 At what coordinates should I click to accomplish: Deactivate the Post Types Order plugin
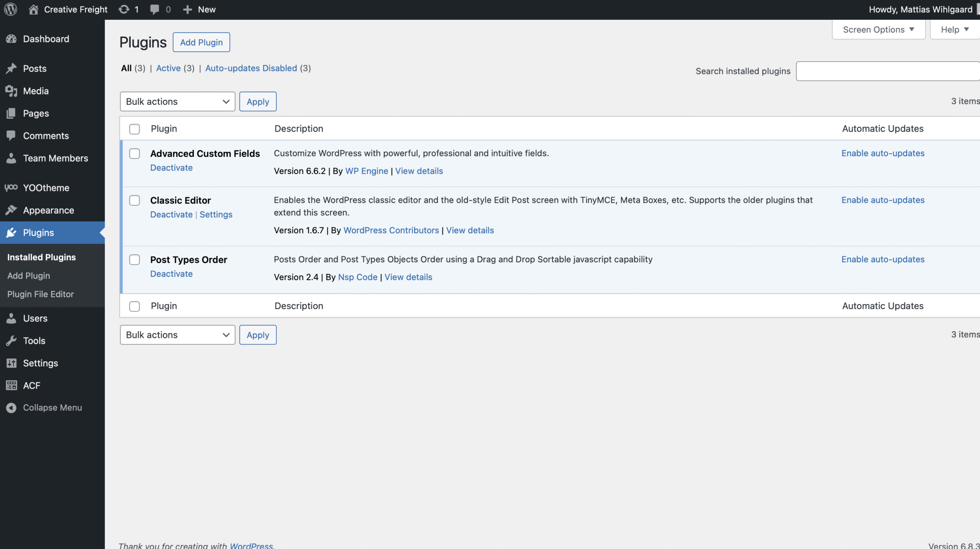click(x=171, y=274)
